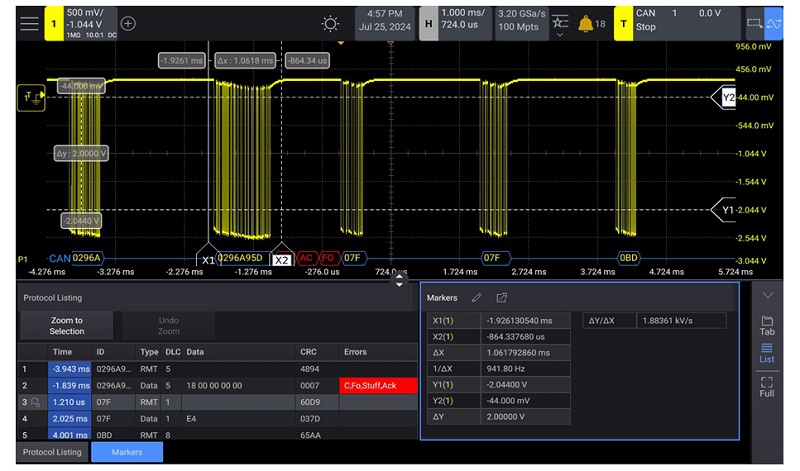
Task: Select the X1 marker handle
Action: (208, 256)
